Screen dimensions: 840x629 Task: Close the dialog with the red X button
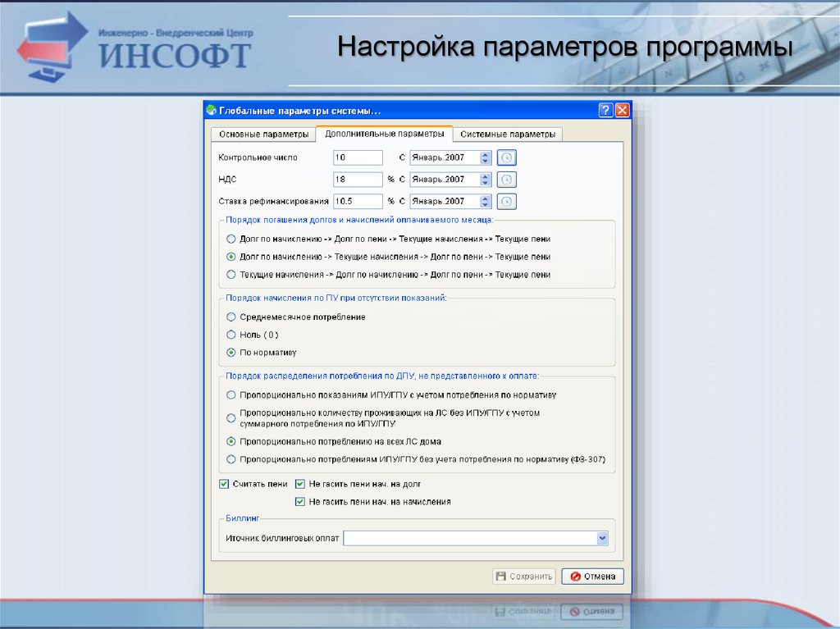622,111
